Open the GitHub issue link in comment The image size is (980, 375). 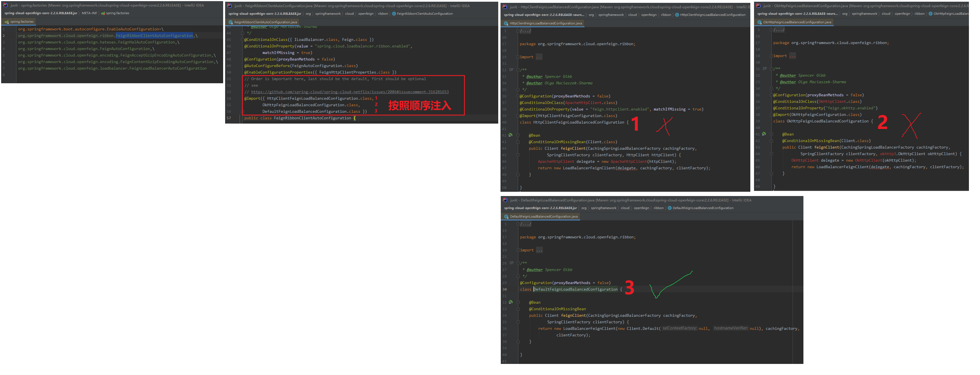(350, 92)
